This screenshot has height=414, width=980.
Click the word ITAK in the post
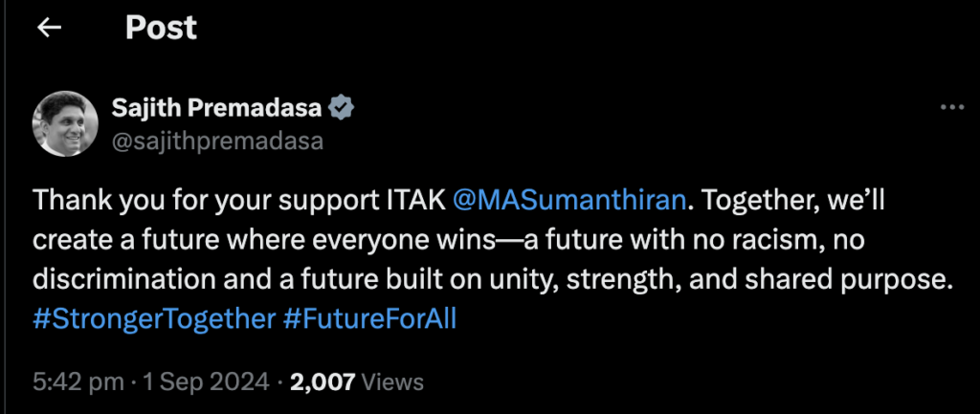pyautogui.click(x=413, y=201)
